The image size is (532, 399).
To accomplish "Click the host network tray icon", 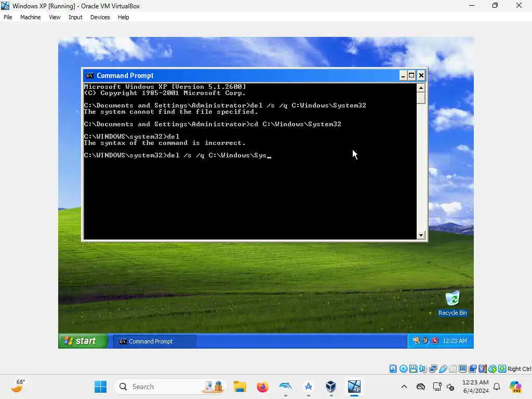I will click(x=437, y=387).
